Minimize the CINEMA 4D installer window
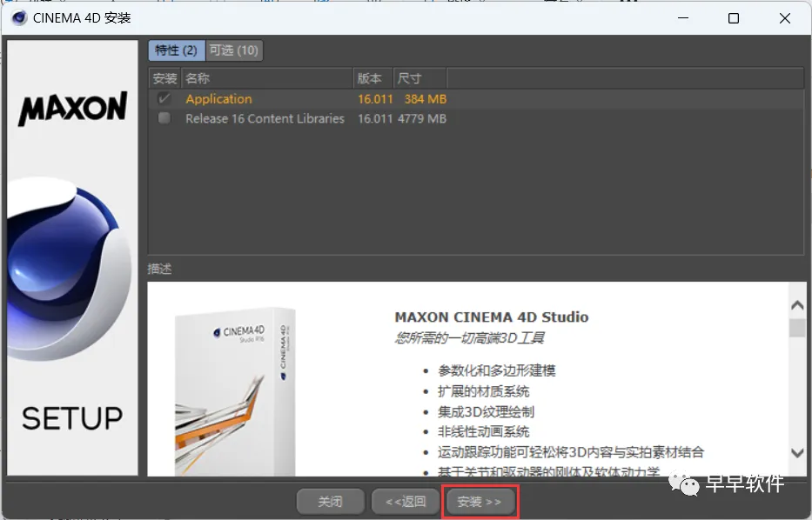 pyautogui.click(x=683, y=18)
